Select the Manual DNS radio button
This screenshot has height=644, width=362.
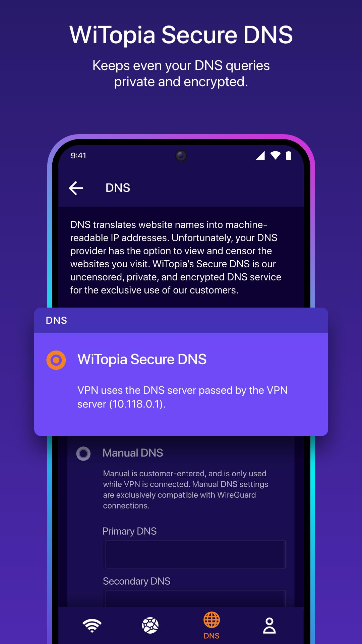tap(83, 454)
